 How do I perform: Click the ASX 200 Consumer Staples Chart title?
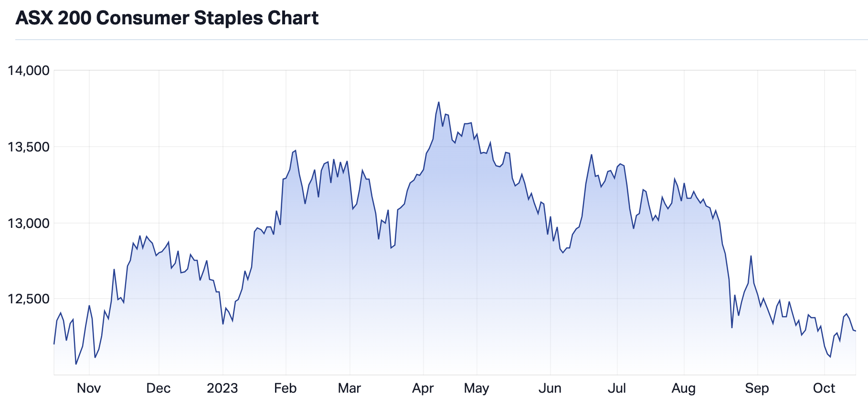(167, 18)
